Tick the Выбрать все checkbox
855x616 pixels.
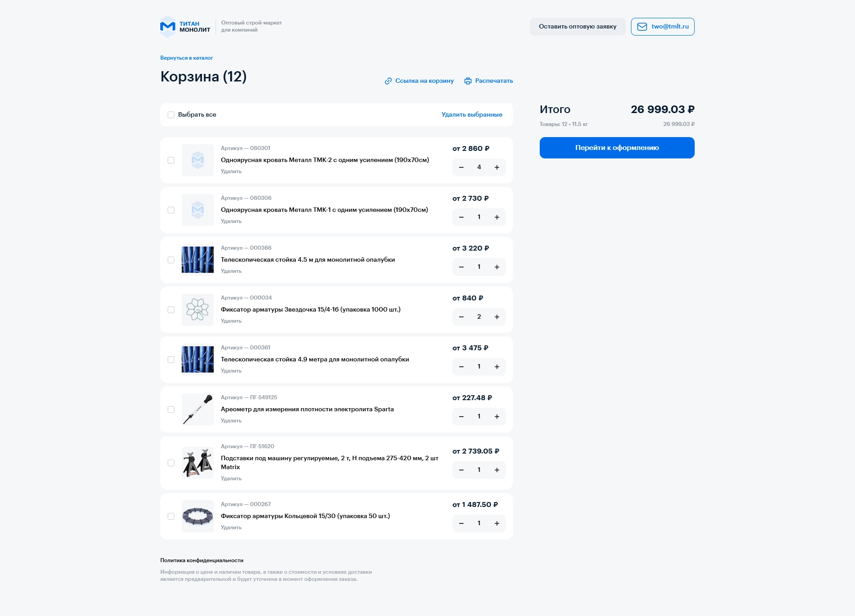point(171,115)
